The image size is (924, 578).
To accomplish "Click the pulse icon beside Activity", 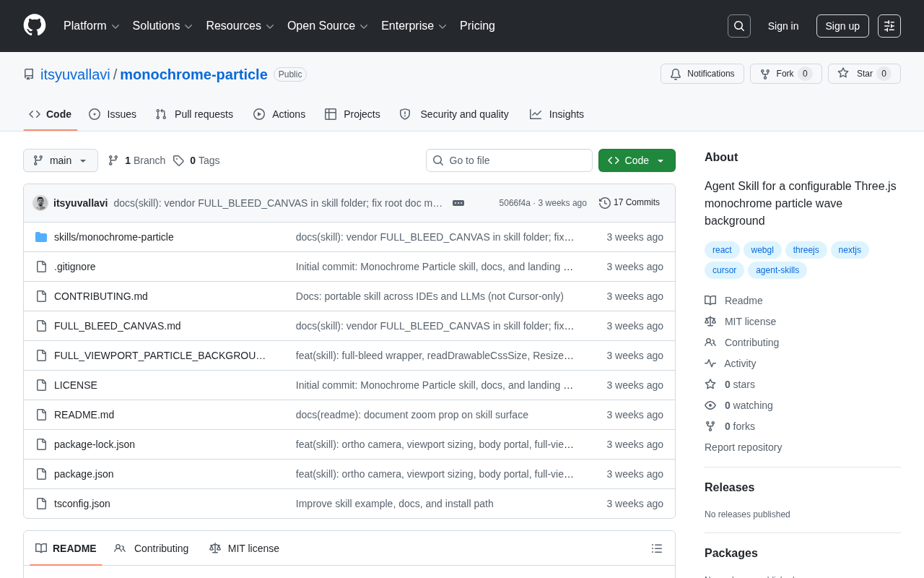I will pyautogui.click(x=710, y=363).
